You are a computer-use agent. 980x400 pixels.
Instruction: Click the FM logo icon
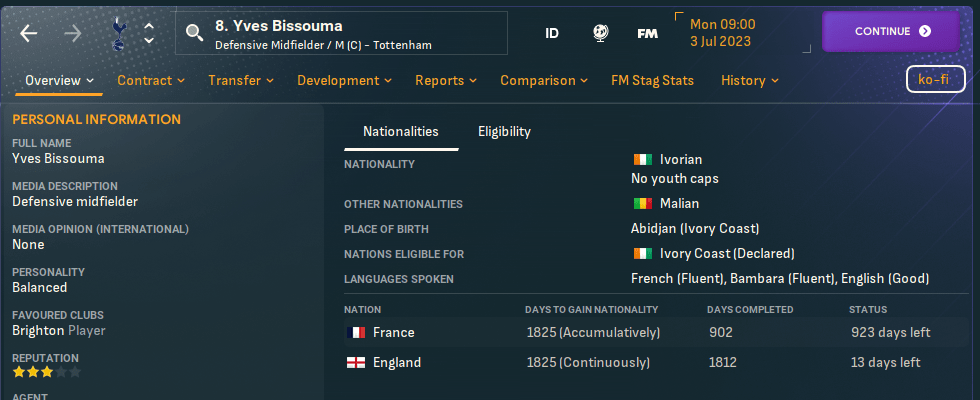[647, 33]
